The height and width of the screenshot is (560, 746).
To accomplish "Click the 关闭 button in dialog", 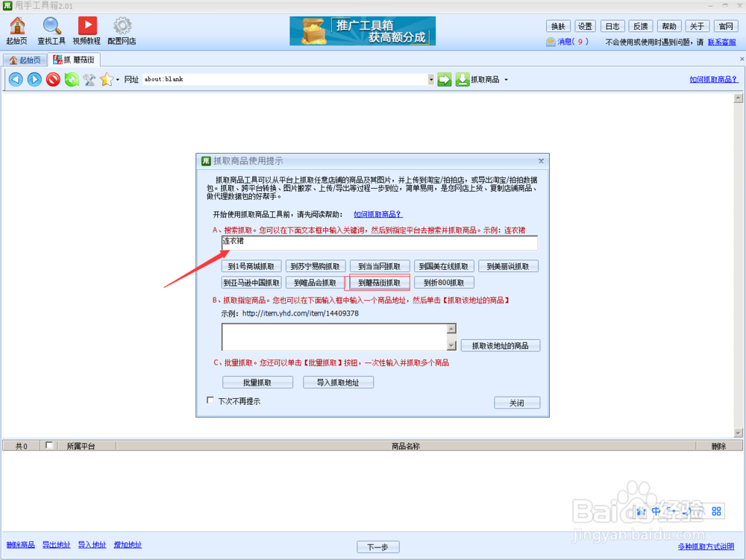I will 517,403.
